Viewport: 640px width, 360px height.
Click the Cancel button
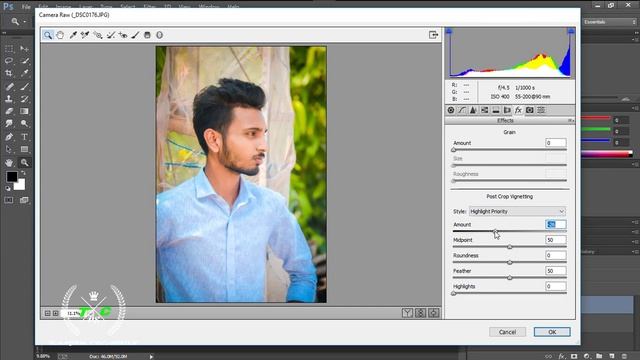[x=507, y=332]
